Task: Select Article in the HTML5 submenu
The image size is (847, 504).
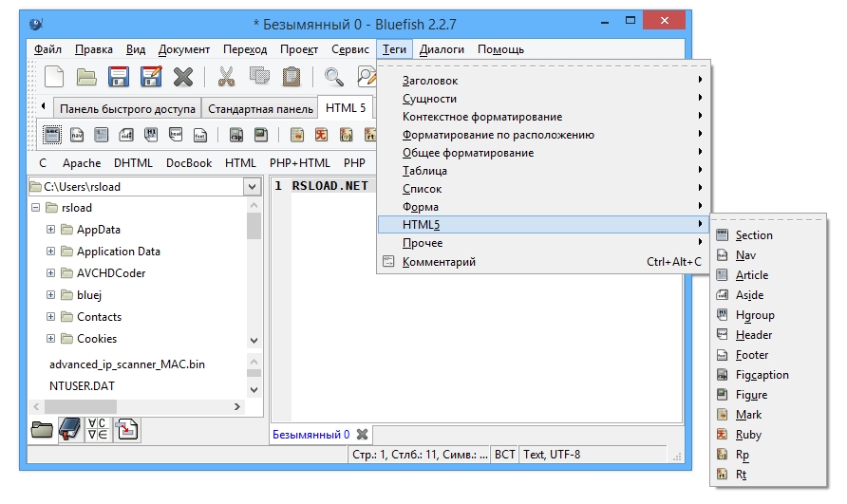Action: tap(768, 275)
